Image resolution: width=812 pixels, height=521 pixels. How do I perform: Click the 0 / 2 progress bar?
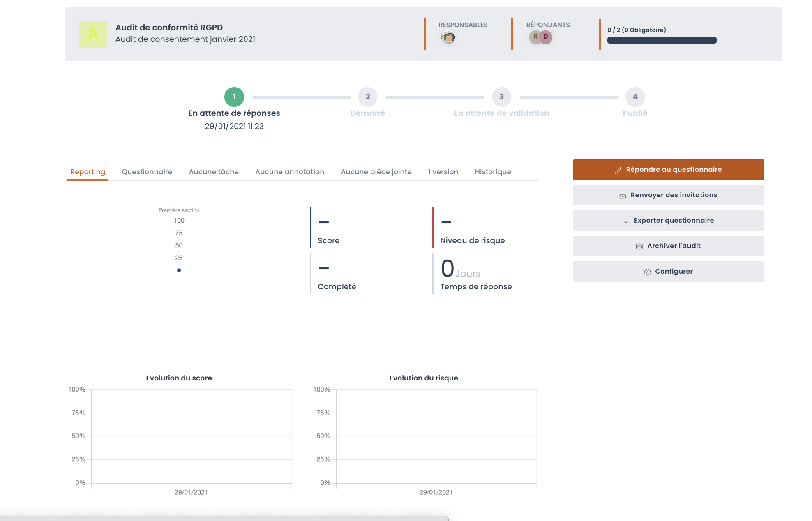[x=662, y=40]
